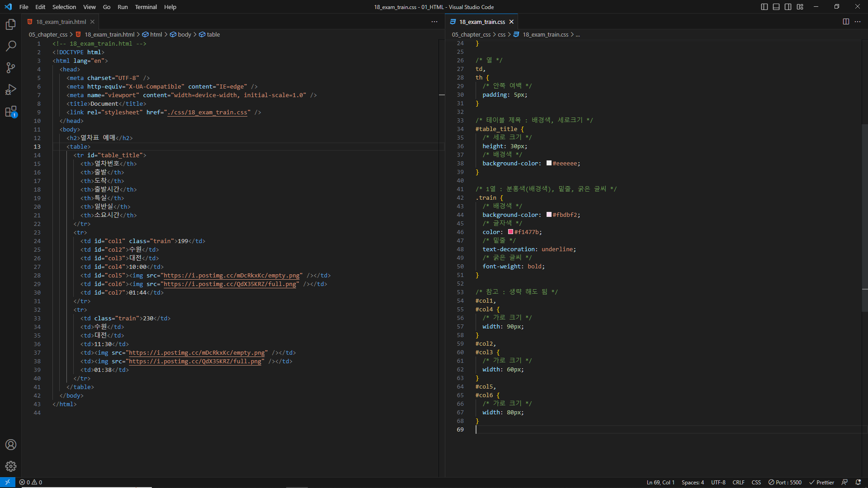Toggle the Primary Side Bar layout button

[764, 7]
